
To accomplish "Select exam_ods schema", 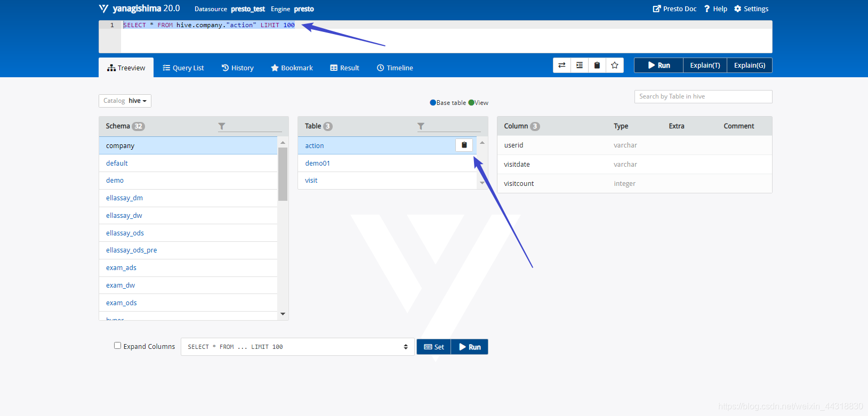I will point(188,303).
